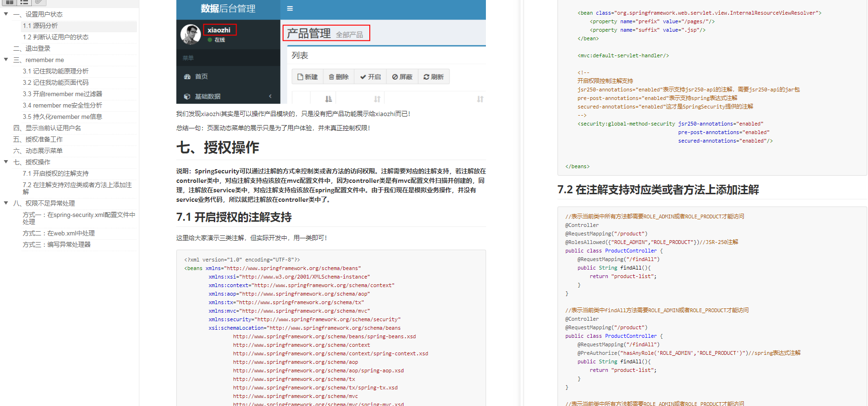Click the hamburger menu icon in the embedded screenshot

pyautogui.click(x=290, y=9)
